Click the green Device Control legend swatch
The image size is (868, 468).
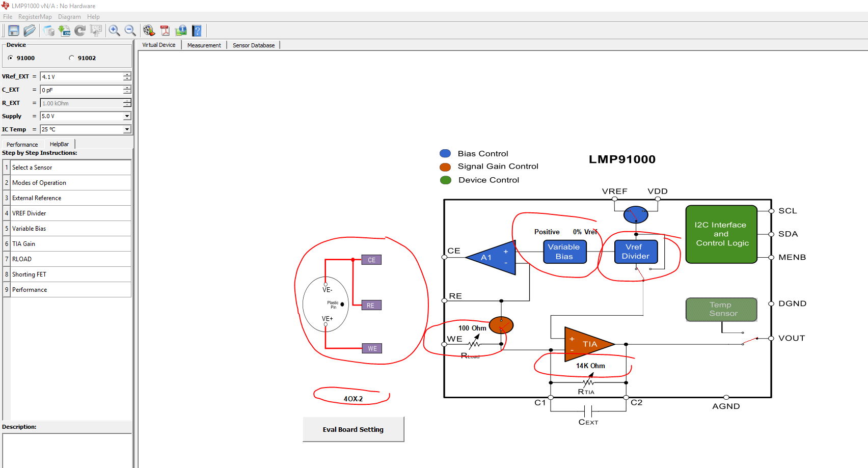click(x=445, y=180)
